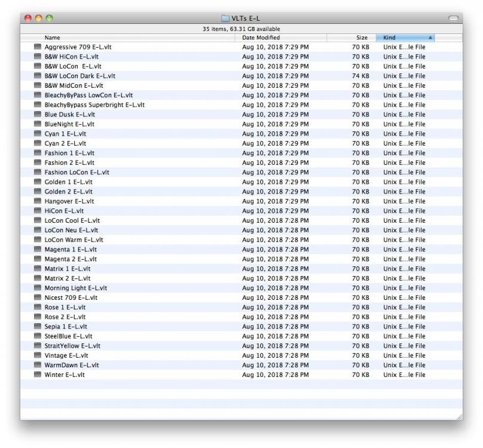
Task: Click the Size column header
Action: [361, 37]
